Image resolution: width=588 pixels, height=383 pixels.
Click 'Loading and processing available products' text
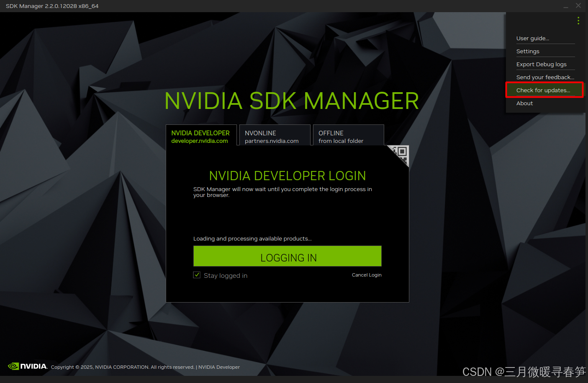pyautogui.click(x=252, y=238)
